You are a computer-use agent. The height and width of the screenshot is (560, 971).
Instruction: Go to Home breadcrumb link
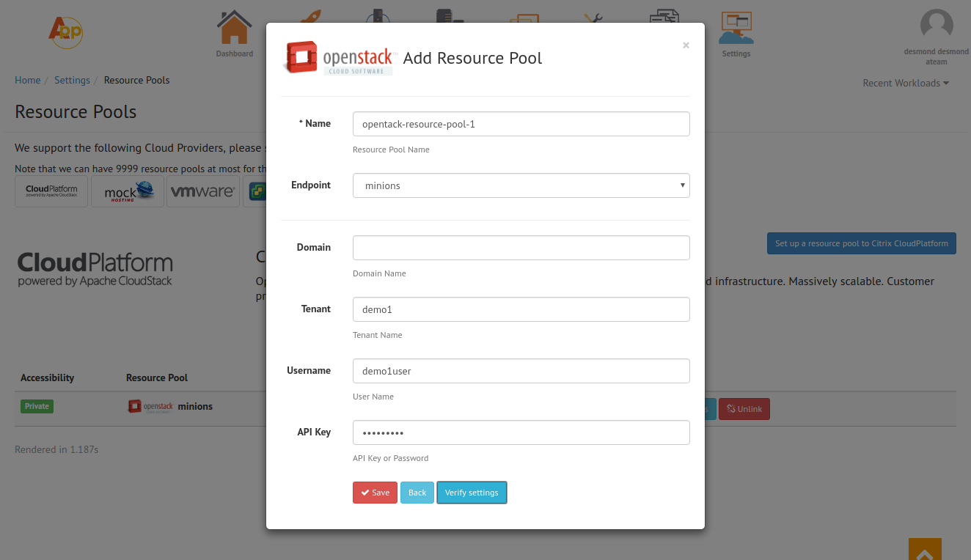tap(28, 80)
